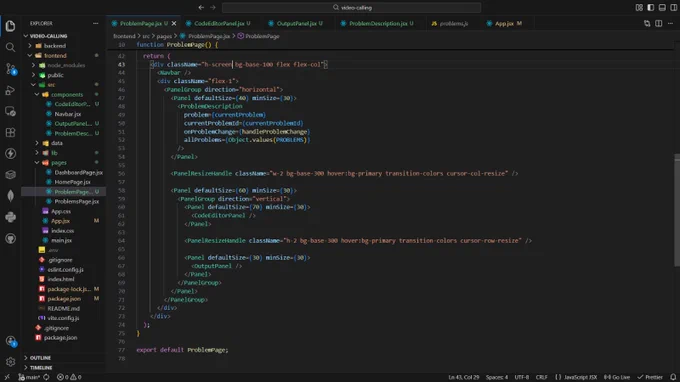Click the Ln 43, Col 29 cursor position

click(464, 377)
